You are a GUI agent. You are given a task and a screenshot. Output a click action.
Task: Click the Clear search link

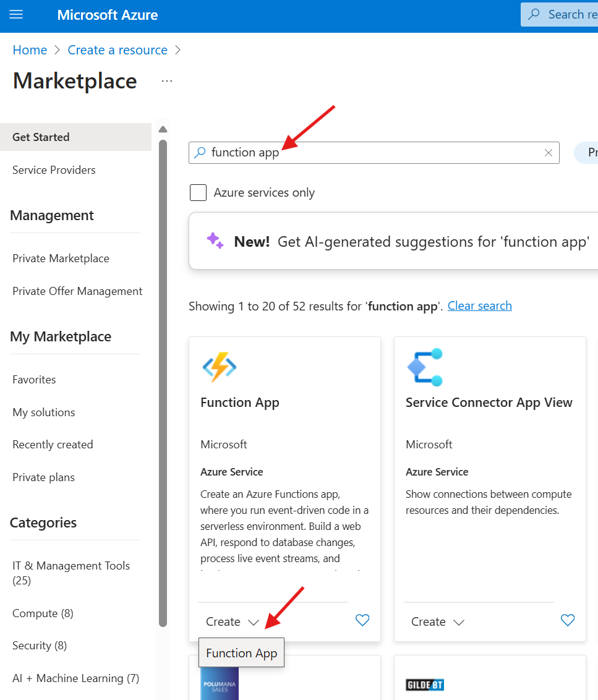(x=479, y=305)
